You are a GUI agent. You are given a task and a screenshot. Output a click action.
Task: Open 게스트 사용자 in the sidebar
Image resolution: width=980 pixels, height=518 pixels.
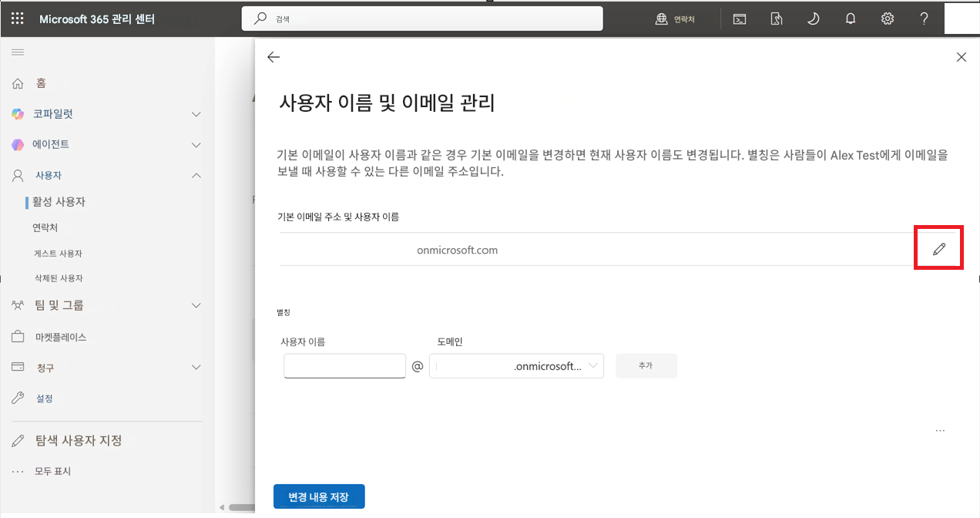58,254
